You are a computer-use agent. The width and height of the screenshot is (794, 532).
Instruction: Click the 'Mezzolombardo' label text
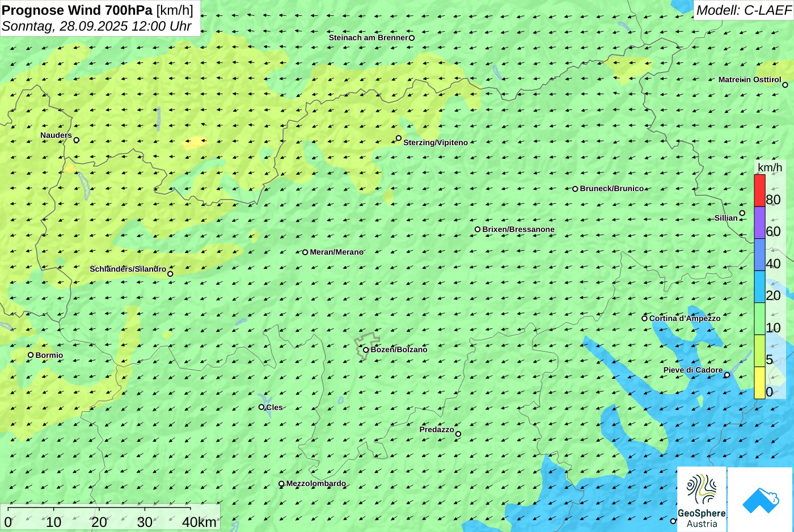pyautogui.click(x=316, y=484)
